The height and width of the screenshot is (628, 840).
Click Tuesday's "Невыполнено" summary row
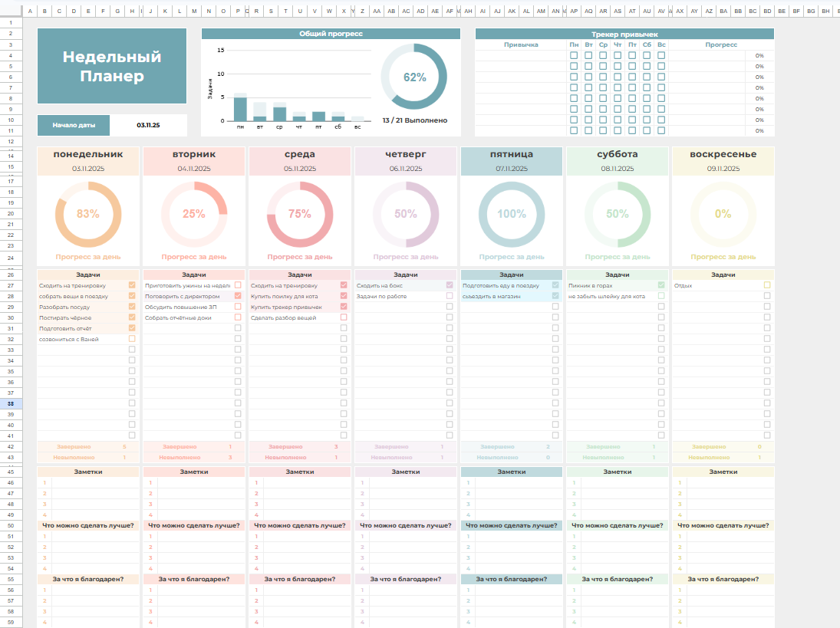pyautogui.click(x=194, y=457)
